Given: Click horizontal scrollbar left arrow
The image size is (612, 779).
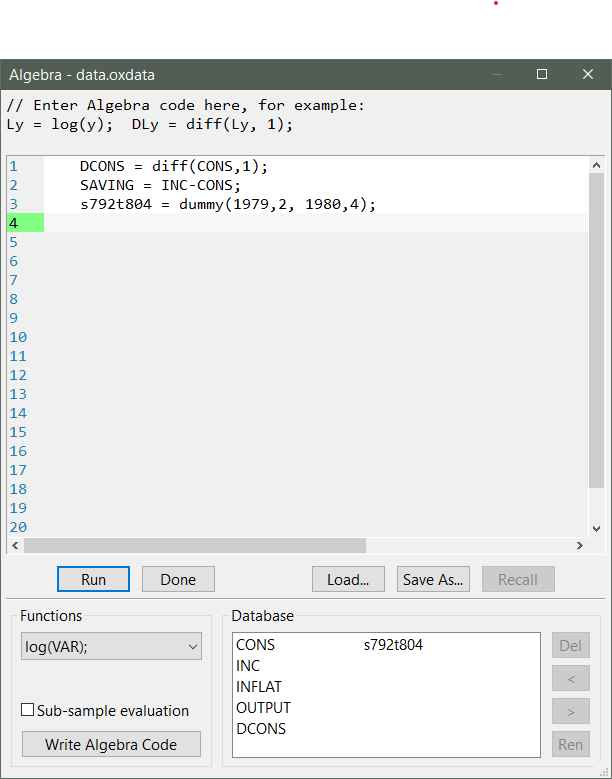Looking at the screenshot, I should click(14, 546).
